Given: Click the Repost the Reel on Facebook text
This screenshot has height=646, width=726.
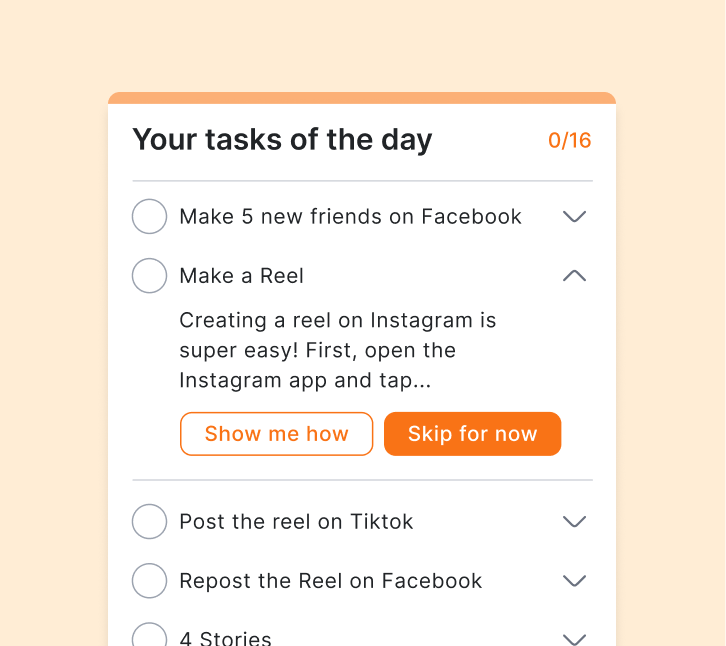Looking at the screenshot, I should [x=330, y=581].
